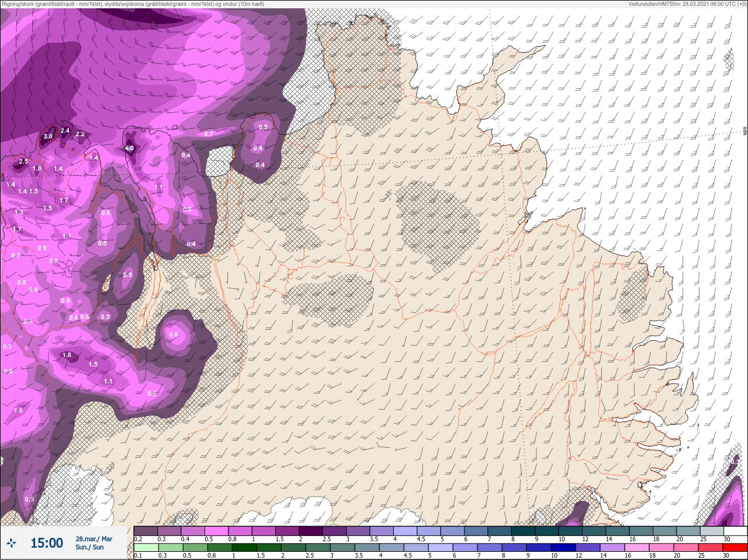Viewport: 748px width, 560px height.
Task: Pick the pale green lower legend swatch at 0.1
Action: pyautogui.click(x=146, y=548)
